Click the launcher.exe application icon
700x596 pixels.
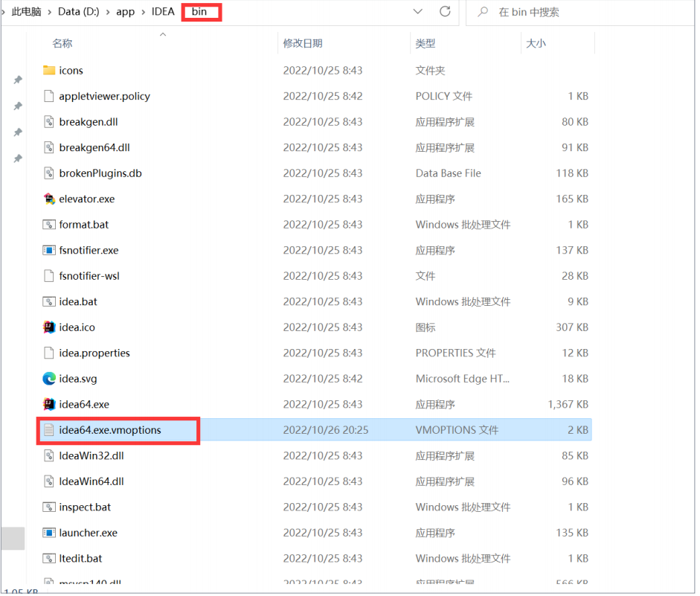[x=48, y=533]
